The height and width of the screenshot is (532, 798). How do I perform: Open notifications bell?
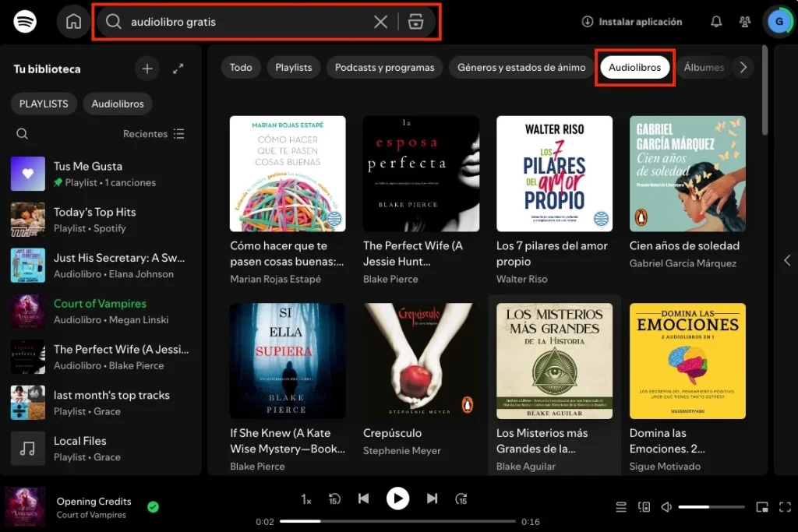coord(716,21)
